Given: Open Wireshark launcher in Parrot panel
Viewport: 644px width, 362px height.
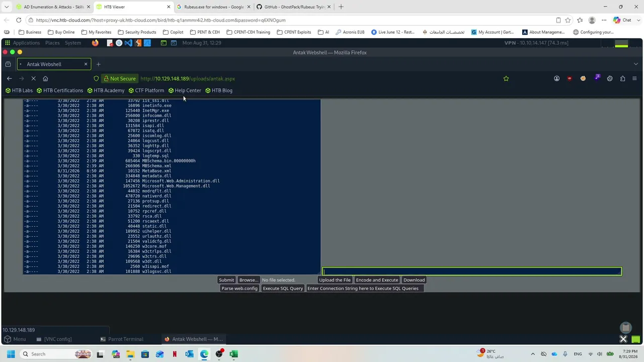Looking at the screenshot, I should (x=147, y=43).
